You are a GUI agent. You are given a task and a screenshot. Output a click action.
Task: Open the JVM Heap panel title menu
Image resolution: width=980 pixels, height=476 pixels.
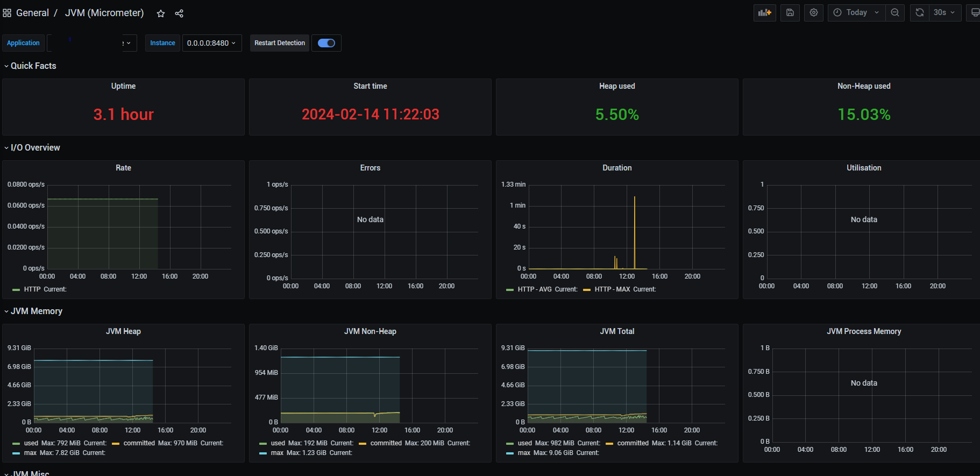click(x=123, y=331)
